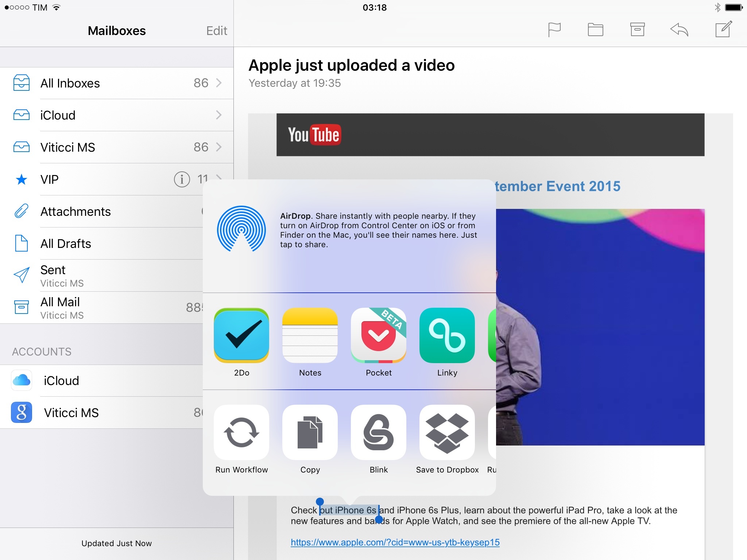Open the Attachments mailbox
747x560 pixels.
(x=76, y=211)
